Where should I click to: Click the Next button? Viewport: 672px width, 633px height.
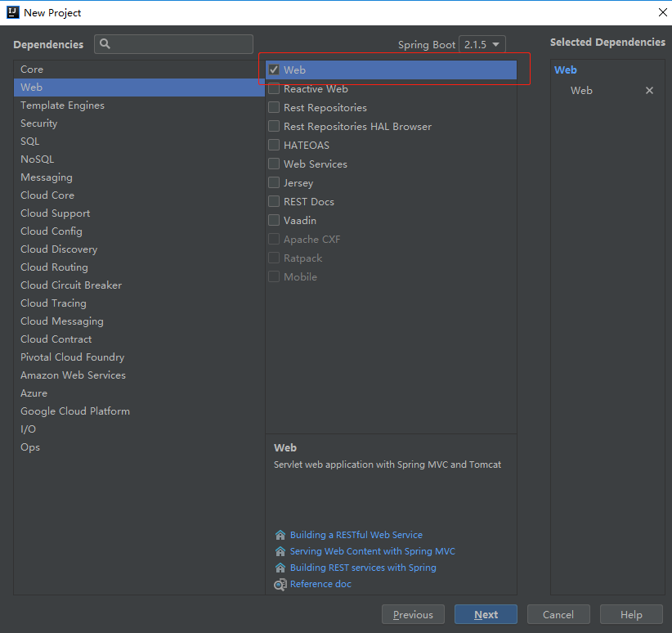coord(486,614)
